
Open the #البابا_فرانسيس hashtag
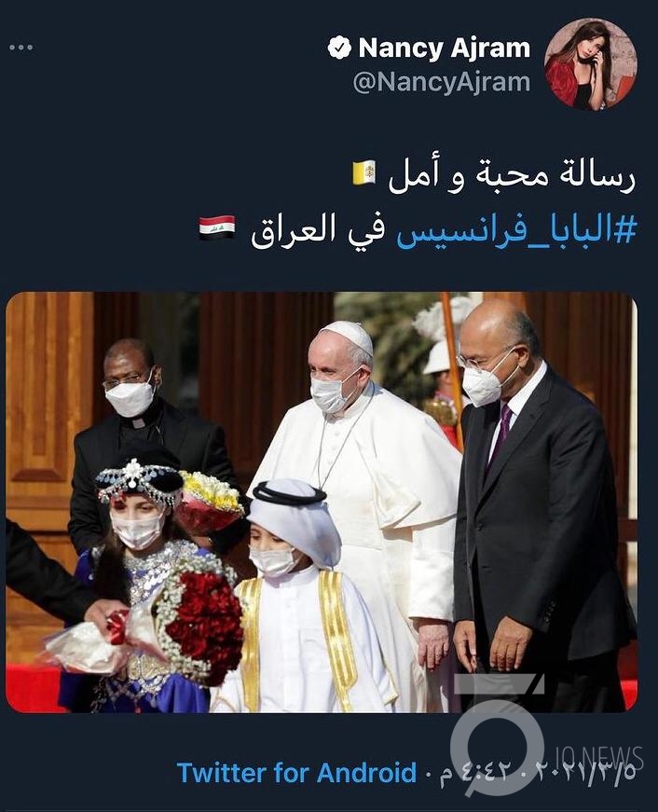tap(516, 230)
